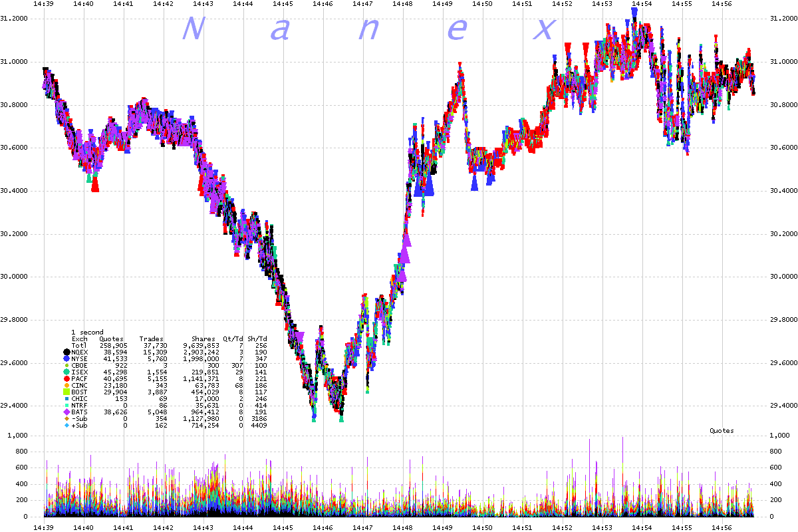This screenshot has height=532, width=798.
Task: Click 30.0000 on the right price axis
Action: [783, 277]
